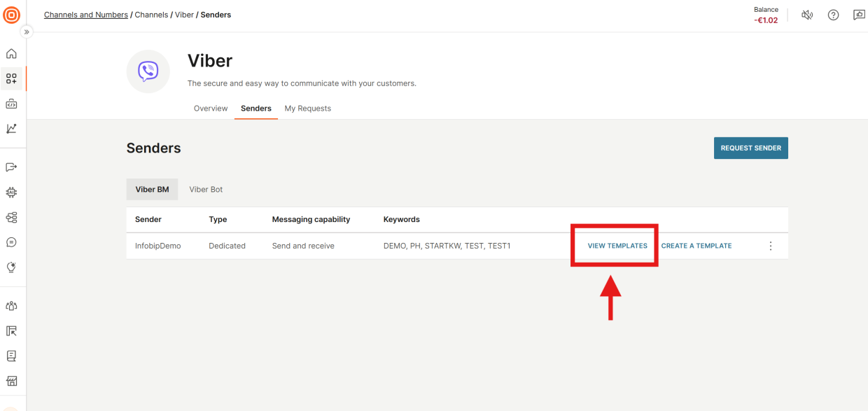This screenshot has width=868, height=411.
Task: Open the Help question mark icon
Action: [833, 15]
